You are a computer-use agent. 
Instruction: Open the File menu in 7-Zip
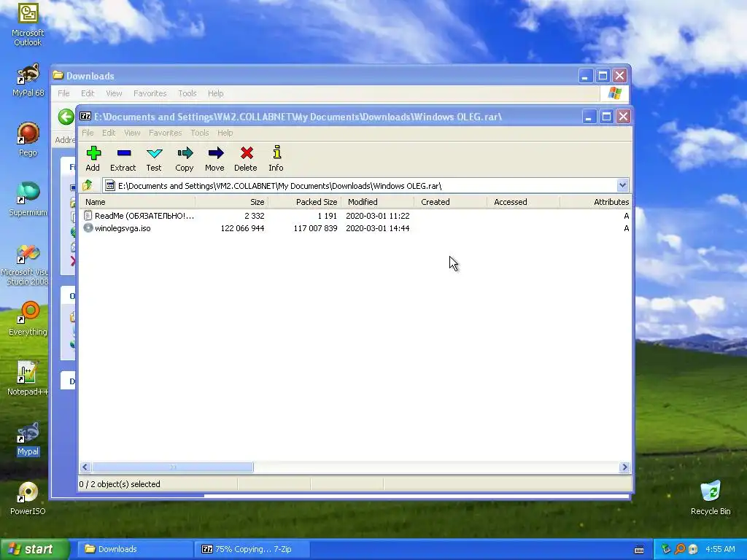[x=88, y=133]
